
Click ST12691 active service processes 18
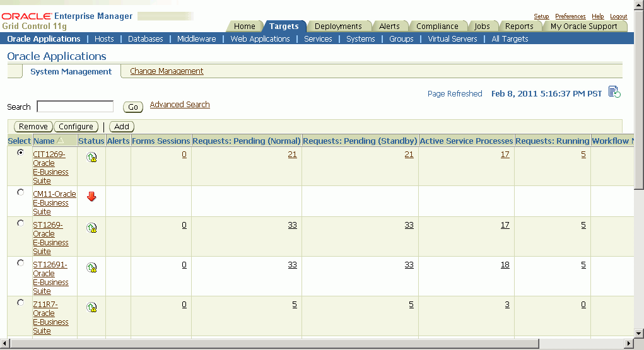click(505, 265)
